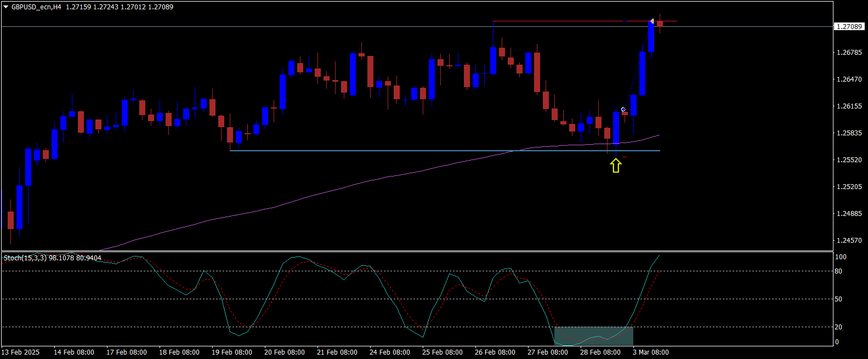Screen dimensions: 868x359
Task: Click the stochastic level 20 label
Action: (838, 327)
